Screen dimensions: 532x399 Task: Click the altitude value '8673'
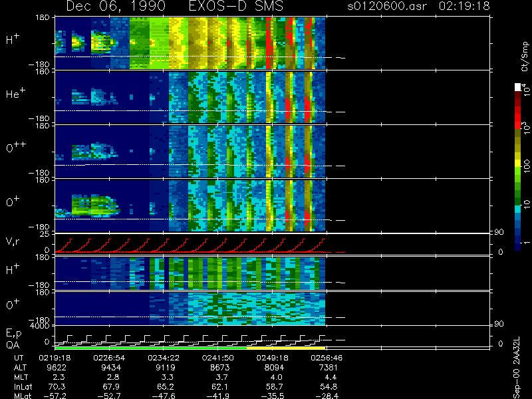(219, 368)
